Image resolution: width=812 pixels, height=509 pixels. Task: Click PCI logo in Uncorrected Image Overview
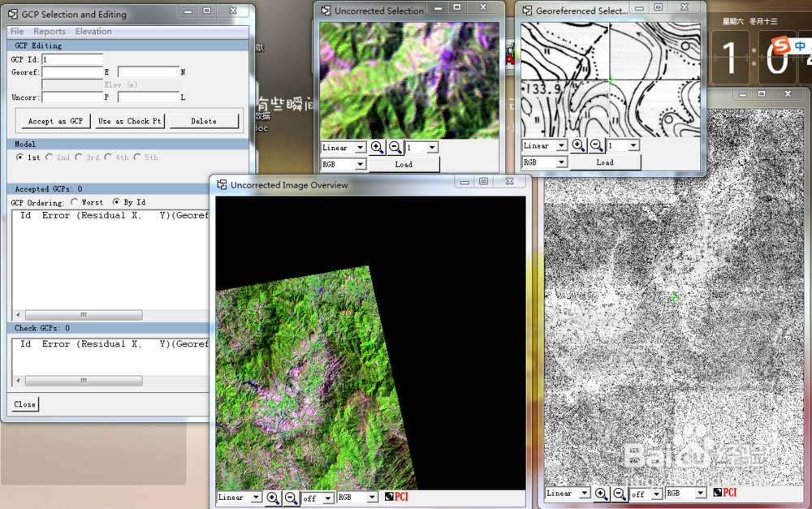click(397, 497)
